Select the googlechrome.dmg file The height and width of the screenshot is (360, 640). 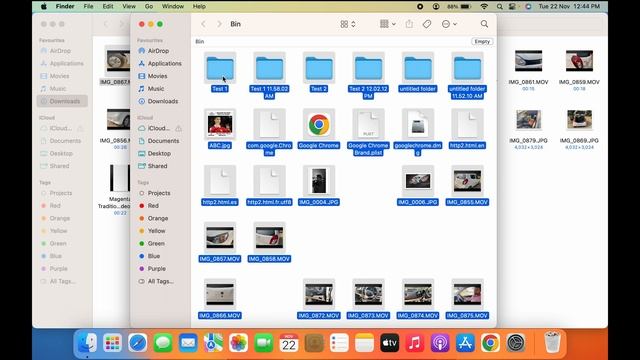coord(418,124)
